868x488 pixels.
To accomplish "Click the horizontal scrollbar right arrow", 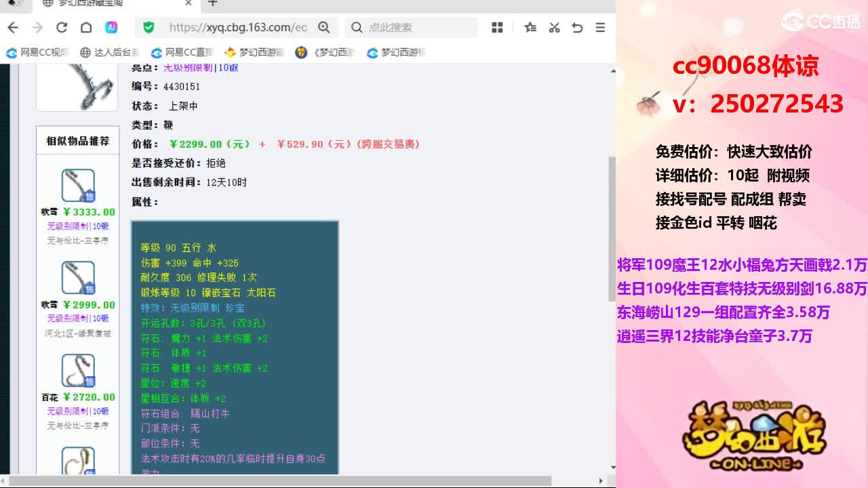I will pos(601,481).
